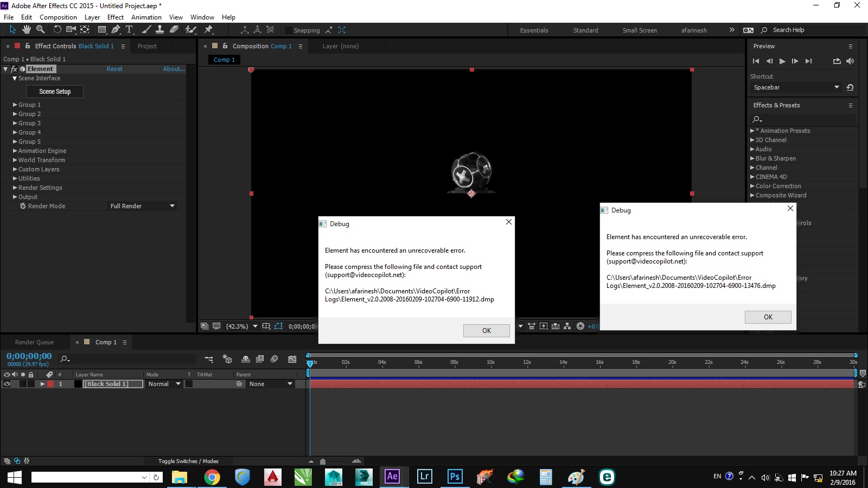Open the Effect menu
This screenshot has height=488, width=868.
(116, 17)
